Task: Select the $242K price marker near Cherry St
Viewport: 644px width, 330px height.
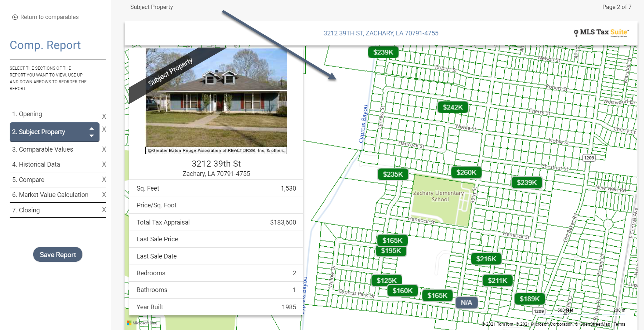Action: [452, 107]
